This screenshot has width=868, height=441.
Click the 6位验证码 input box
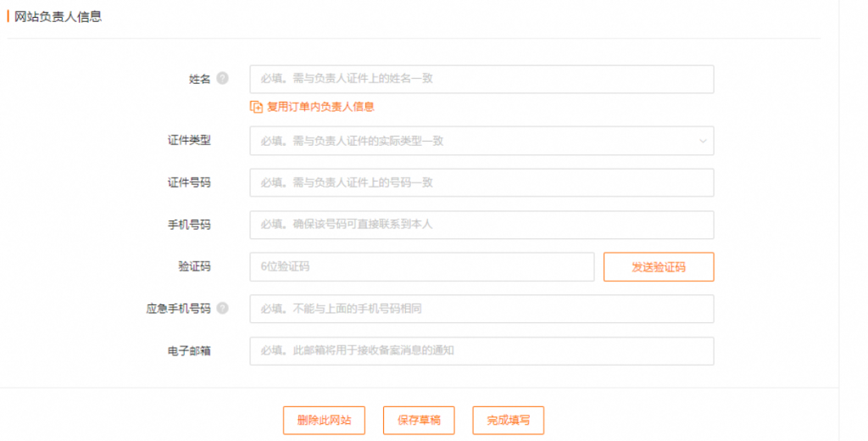(421, 266)
